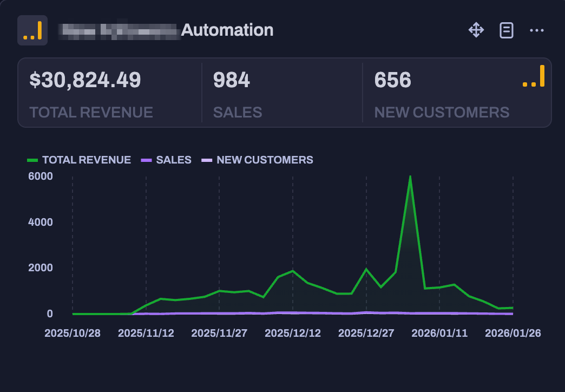Screen dimensions: 565x392
Task: Click the NEW CUSTOMERS caption in stats panel
Action: [x=442, y=112]
